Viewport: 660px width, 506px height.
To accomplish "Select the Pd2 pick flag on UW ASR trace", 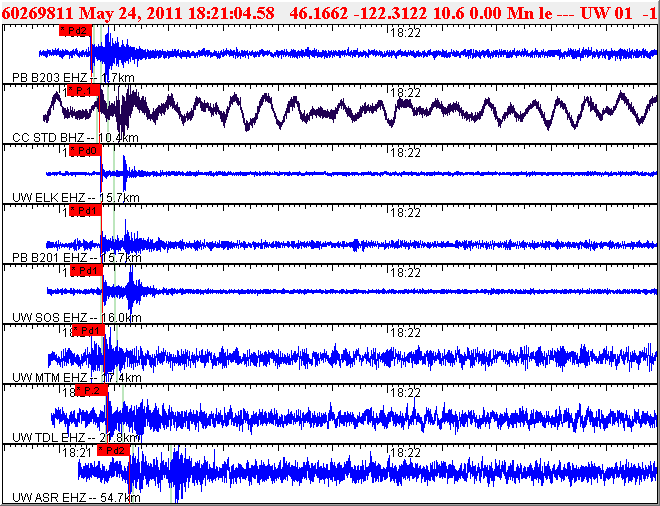I will tap(113, 451).
